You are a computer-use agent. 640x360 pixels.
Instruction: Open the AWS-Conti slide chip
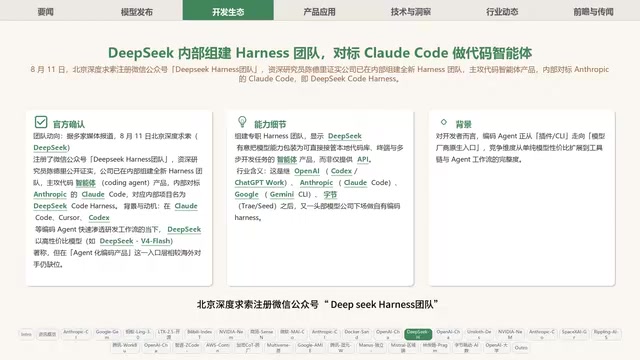(218, 347)
